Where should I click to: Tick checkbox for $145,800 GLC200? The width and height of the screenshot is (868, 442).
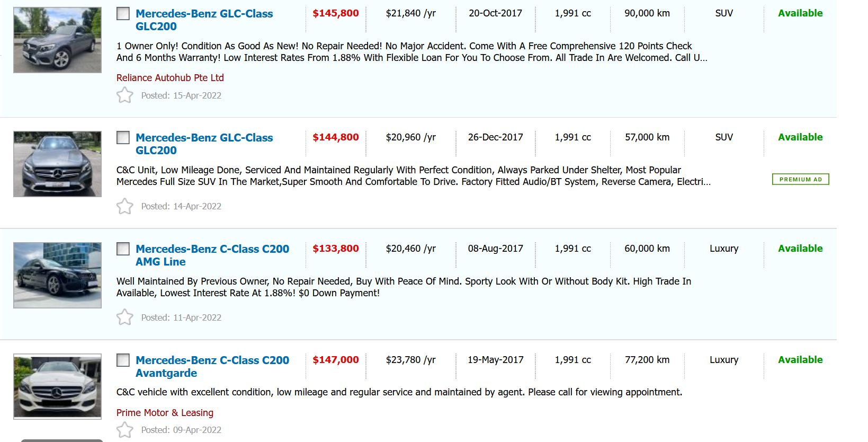(x=123, y=14)
